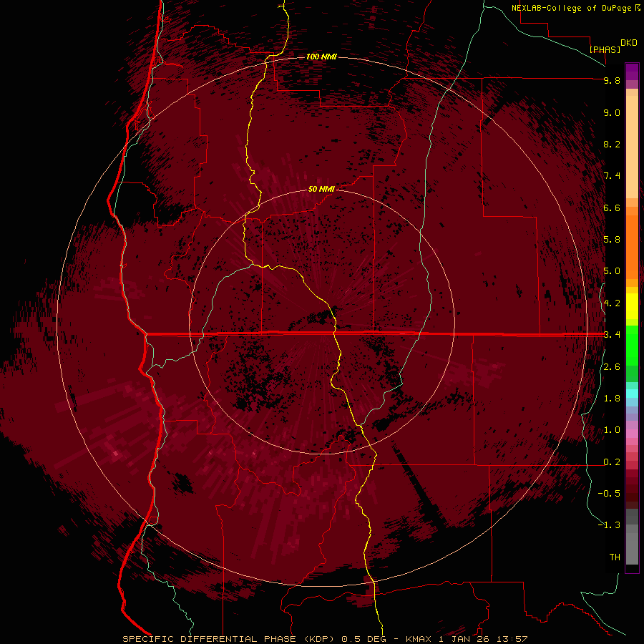Click the 5.8 legend value
Screen dimensions: 644x644
612,240
